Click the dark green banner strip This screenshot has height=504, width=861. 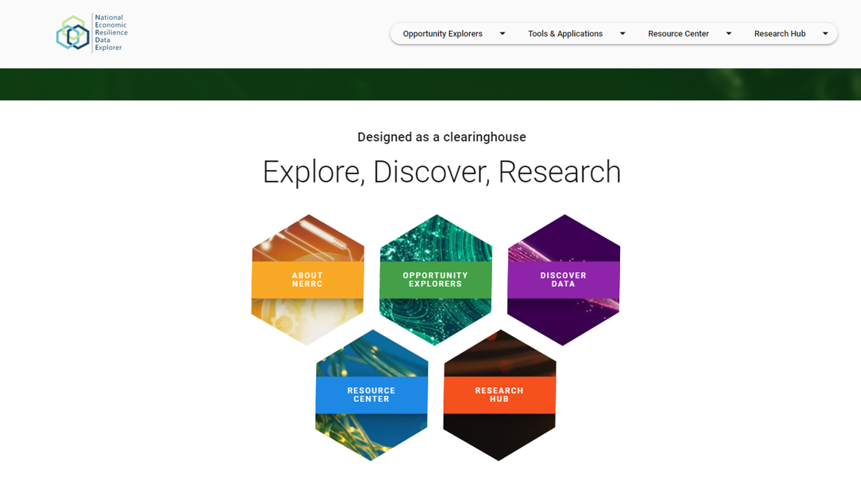[430, 84]
